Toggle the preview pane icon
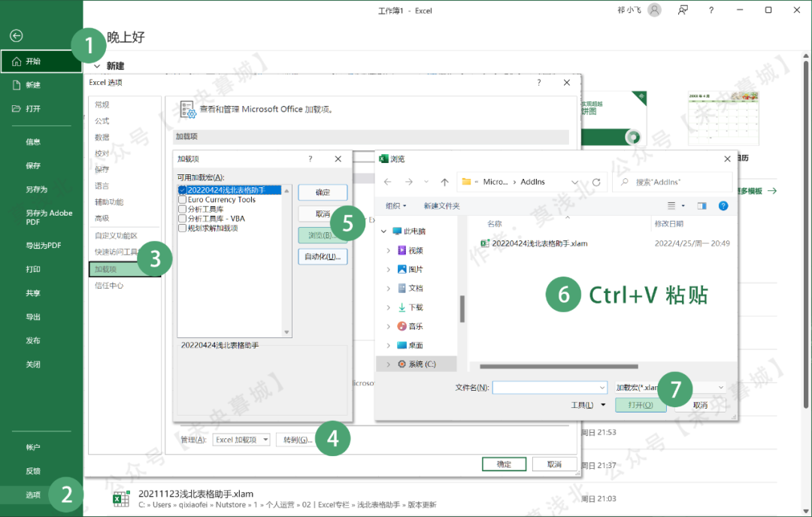 coord(701,205)
